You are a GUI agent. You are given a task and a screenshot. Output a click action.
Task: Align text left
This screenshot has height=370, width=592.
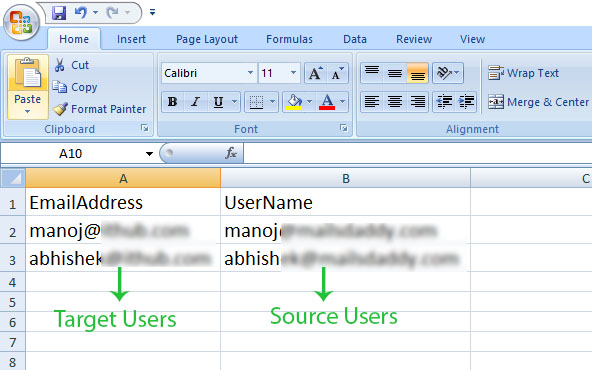coord(372,102)
